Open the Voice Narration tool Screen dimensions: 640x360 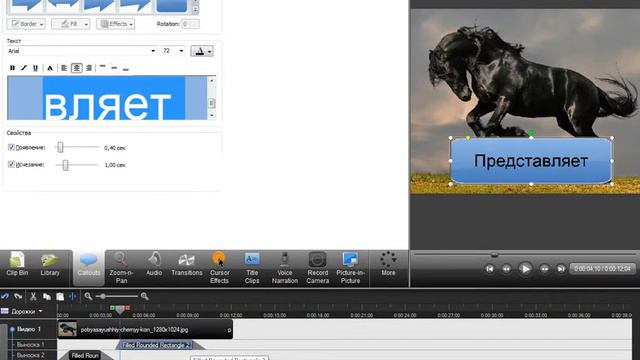pyautogui.click(x=284, y=268)
